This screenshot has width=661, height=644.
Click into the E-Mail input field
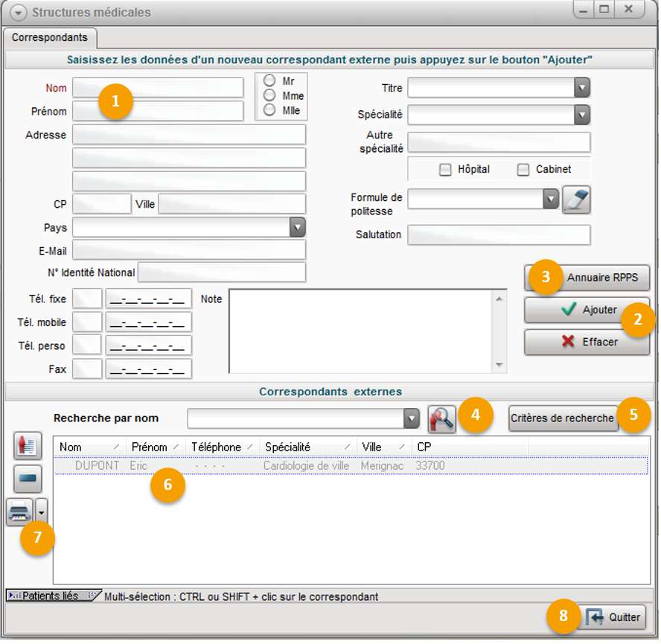pyautogui.click(x=188, y=251)
